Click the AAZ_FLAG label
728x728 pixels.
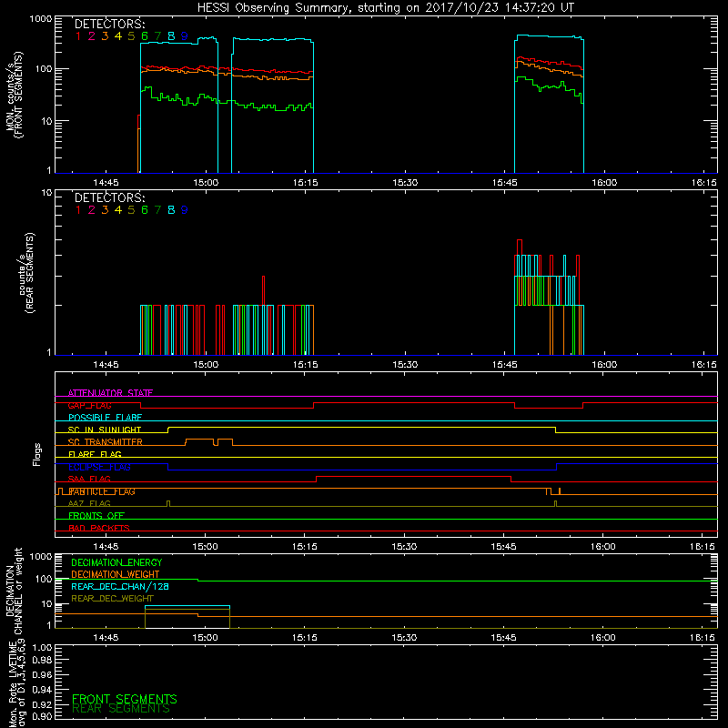click(89, 504)
